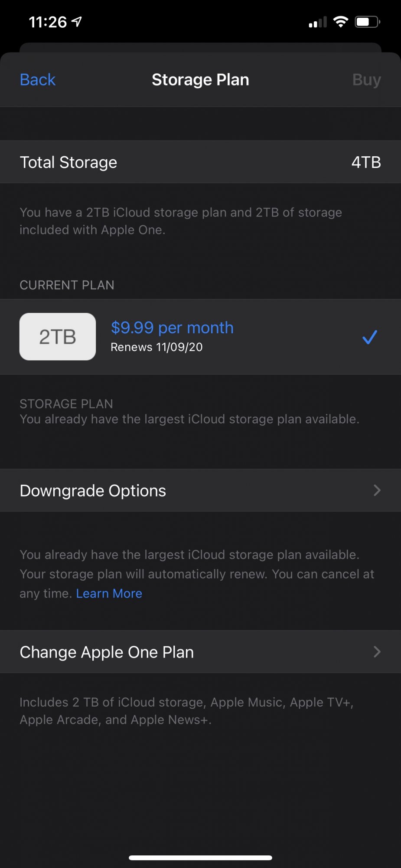Tap the Total Storage row
The image size is (401, 868).
pyautogui.click(x=200, y=162)
